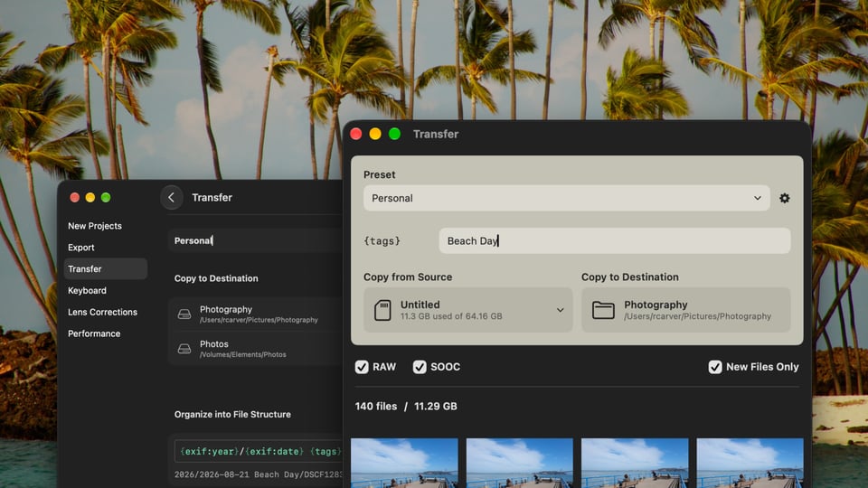Maximize the front Transfer window with green button
868x488 pixels.
click(x=395, y=134)
